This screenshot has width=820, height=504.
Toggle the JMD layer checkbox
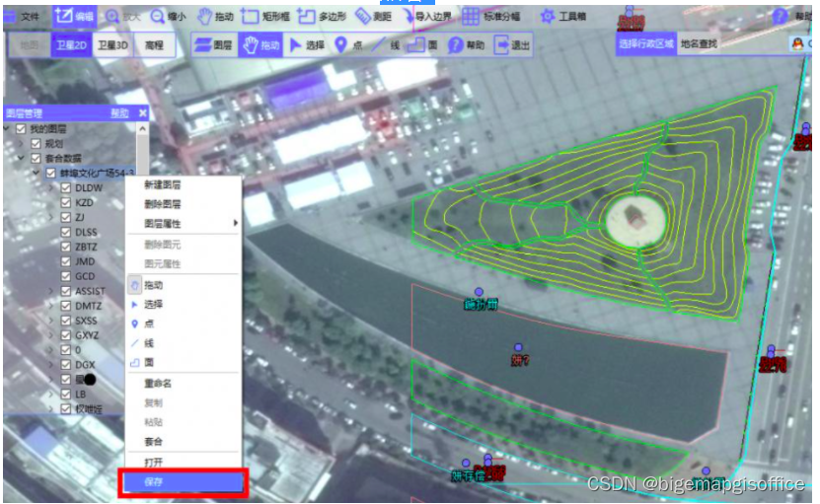[66, 261]
